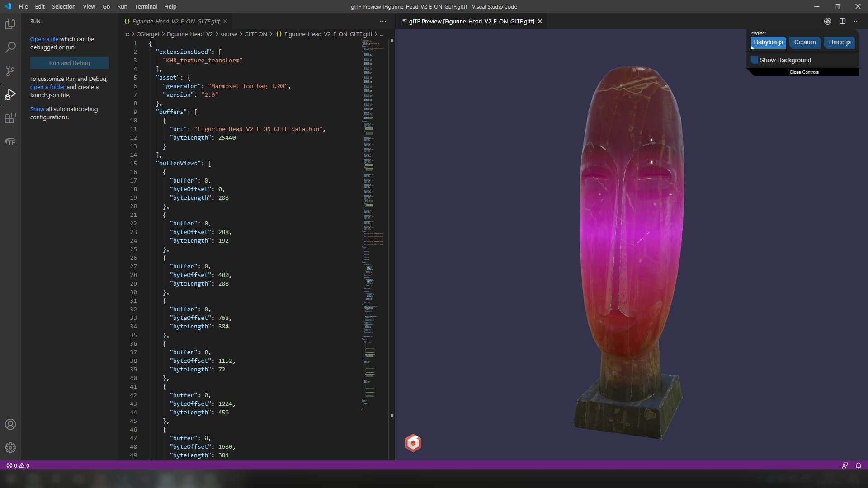Open the Explorer view in activity bar
This screenshot has height=488, width=868.
pos(10,24)
